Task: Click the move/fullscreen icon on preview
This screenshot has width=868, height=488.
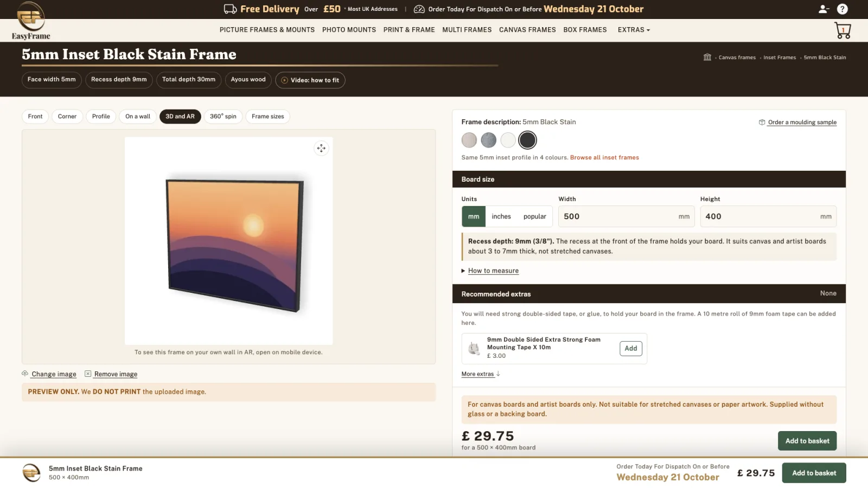Action: click(321, 148)
